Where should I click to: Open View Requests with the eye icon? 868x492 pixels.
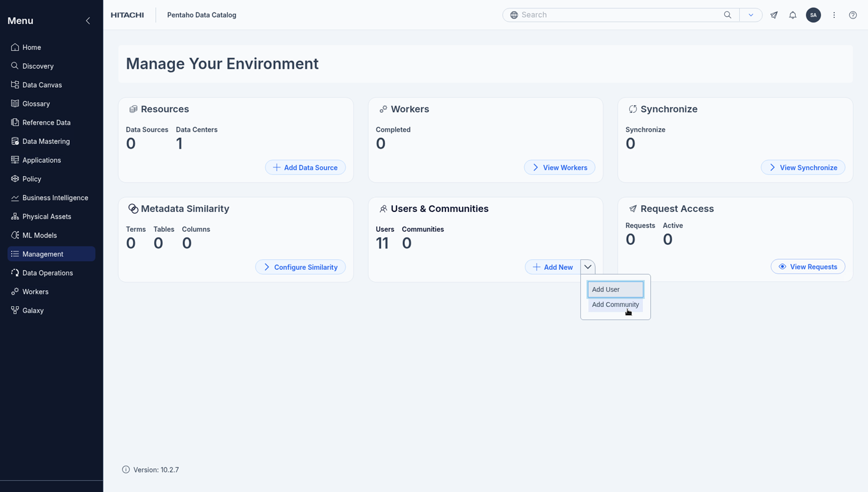[808, 267]
